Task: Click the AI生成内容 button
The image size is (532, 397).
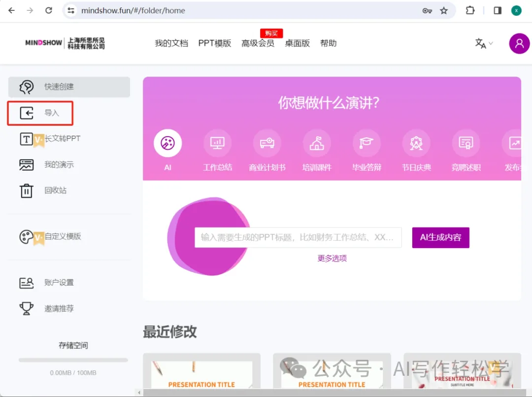Action: coord(440,237)
